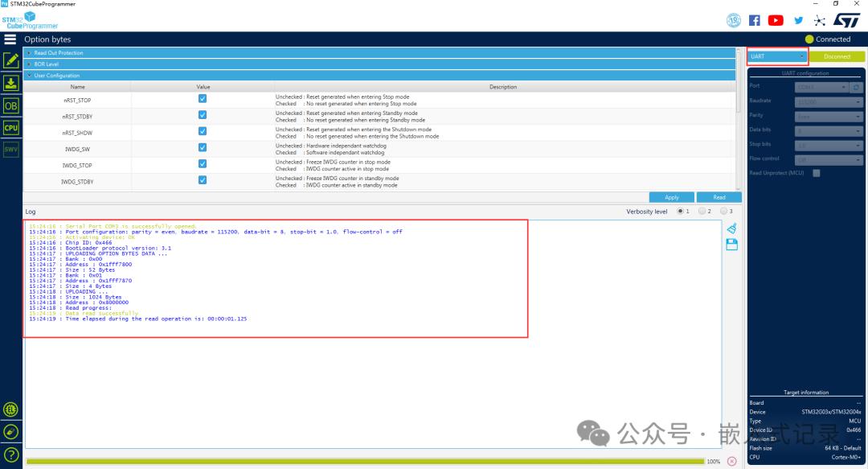Click the 100% progress bar
This screenshot has width=868, height=469.
[366, 461]
